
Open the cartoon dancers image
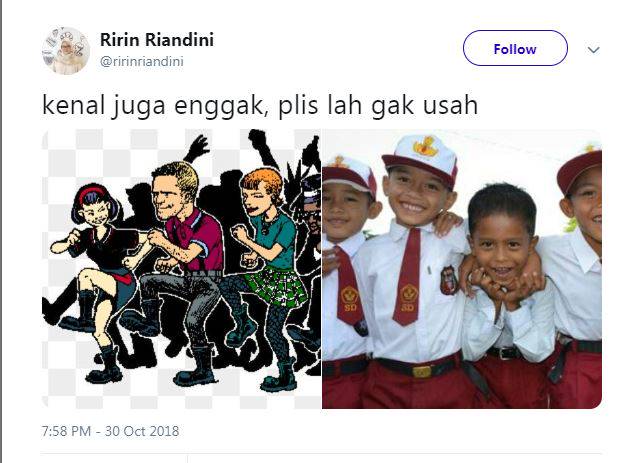point(182,269)
